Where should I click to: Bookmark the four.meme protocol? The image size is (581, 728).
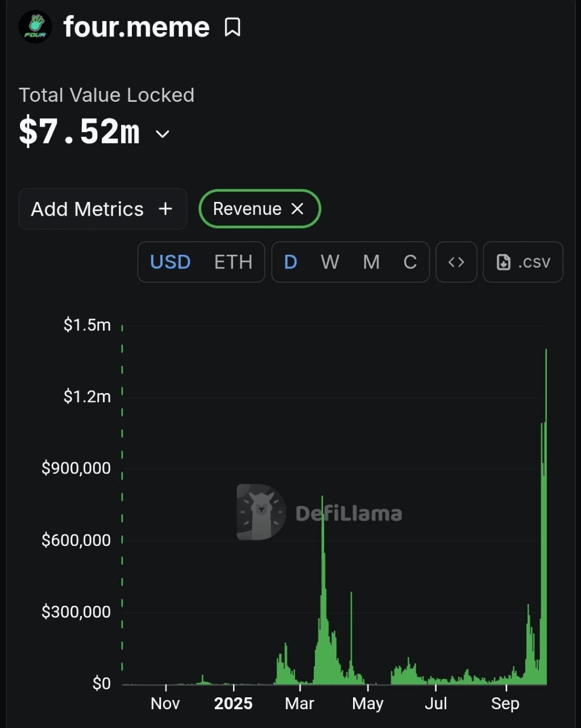233,27
